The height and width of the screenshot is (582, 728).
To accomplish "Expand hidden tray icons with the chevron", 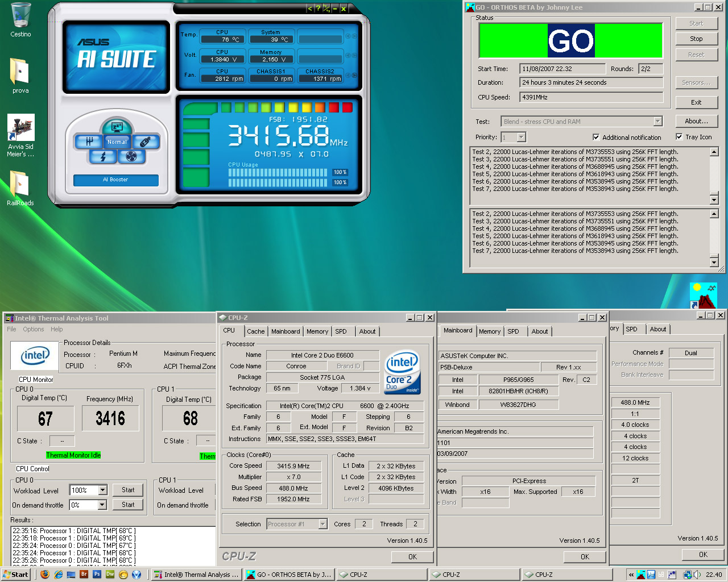I will click(631, 575).
